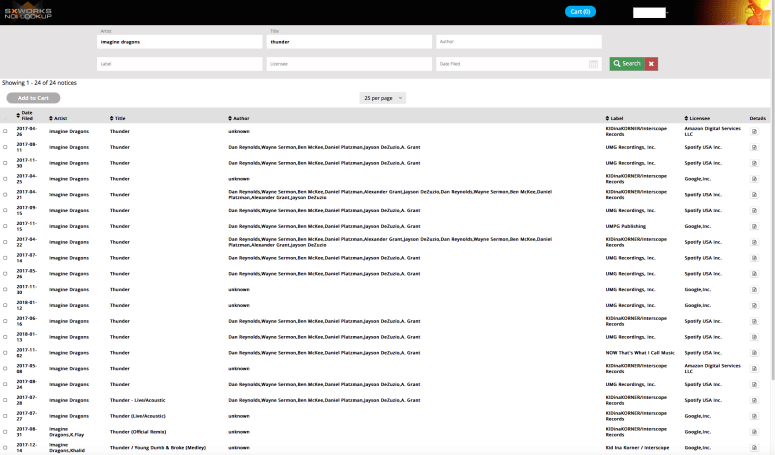Open the Cart (0) button
This screenshot has height=455, width=775.
tap(580, 12)
